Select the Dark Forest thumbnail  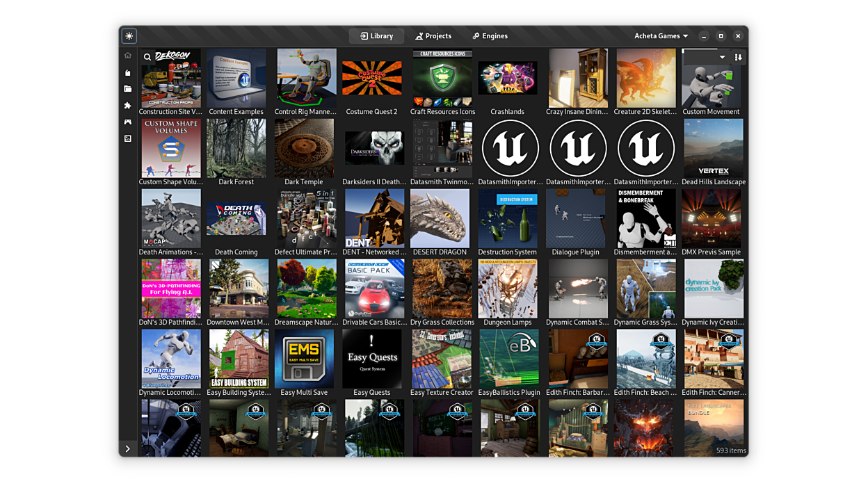point(236,147)
